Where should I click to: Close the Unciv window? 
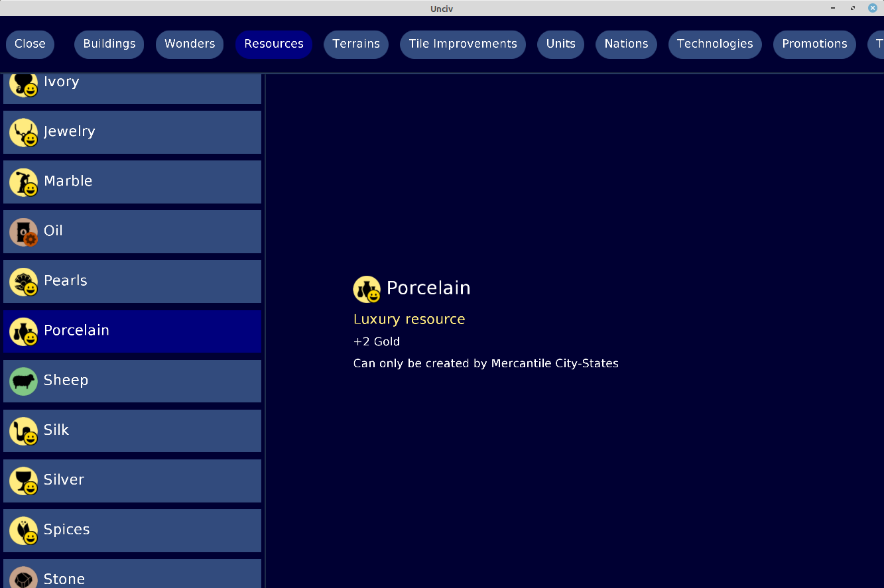tap(873, 8)
